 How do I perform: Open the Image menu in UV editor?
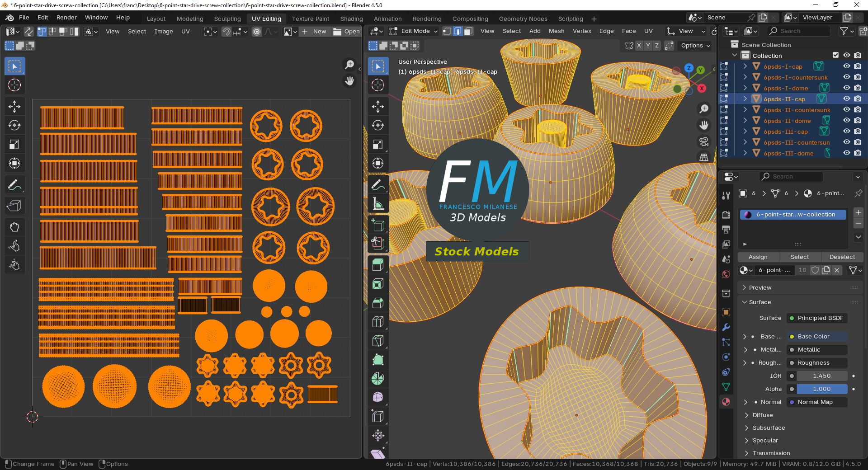pyautogui.click(x=164, y=32)
